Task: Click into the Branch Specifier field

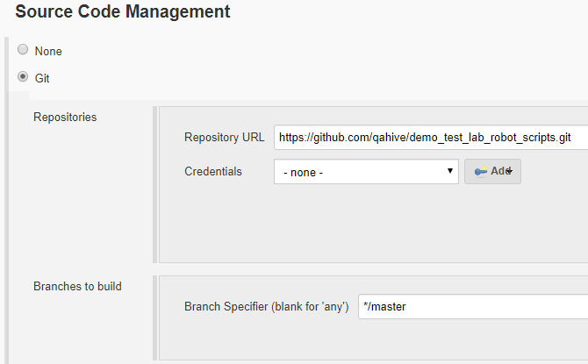Action: (x=473, y=307)
